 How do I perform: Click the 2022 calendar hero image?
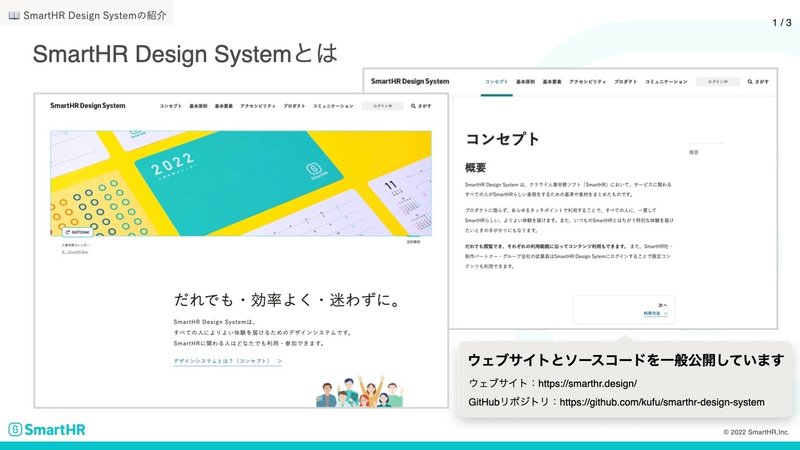point(241,183)
